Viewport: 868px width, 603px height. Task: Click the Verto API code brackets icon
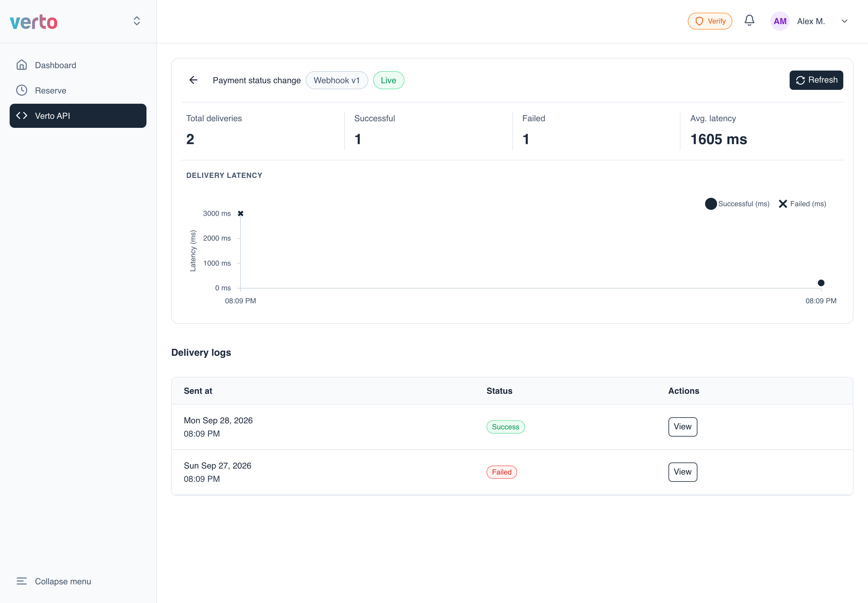(21, 115)
